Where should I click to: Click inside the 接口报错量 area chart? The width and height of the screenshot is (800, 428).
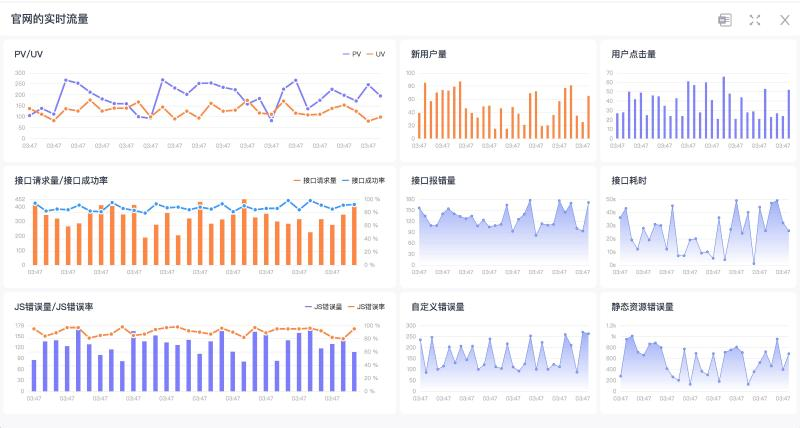504,232
